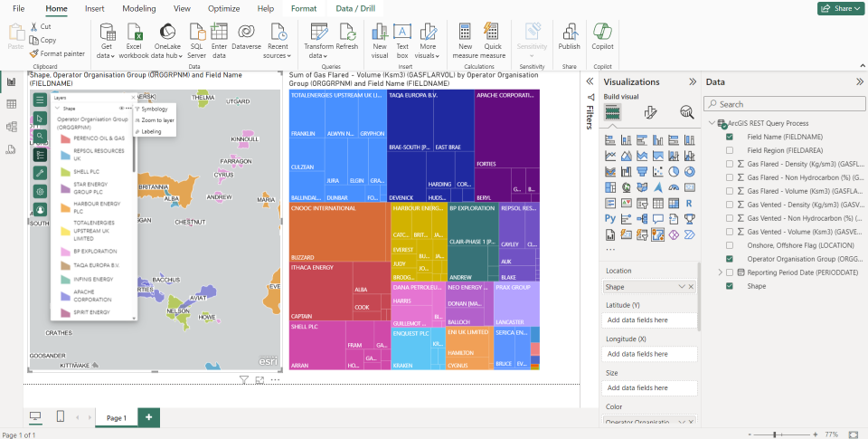Expand the Filters pane
The width and height of the screenshot is (868, 439).
(x=590, y=81)
